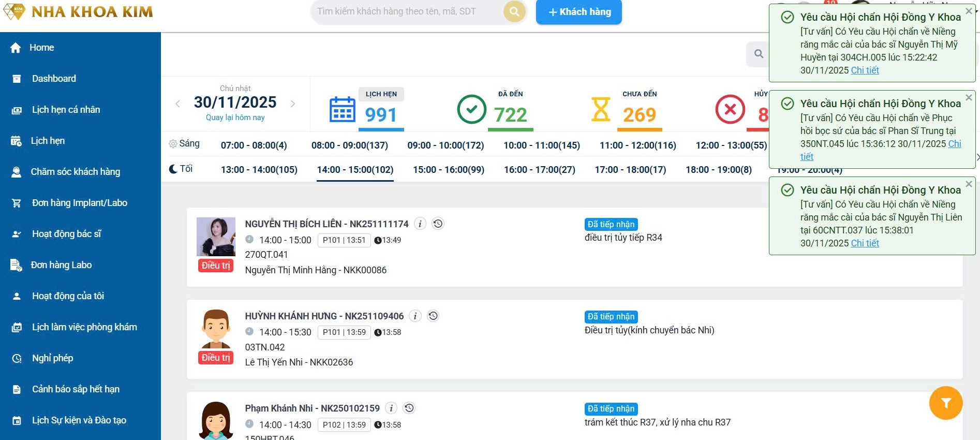The width and height of the screenshot is (980, 440).
Task: Click the Đã đến green checkmark icon
Action: 471,109
